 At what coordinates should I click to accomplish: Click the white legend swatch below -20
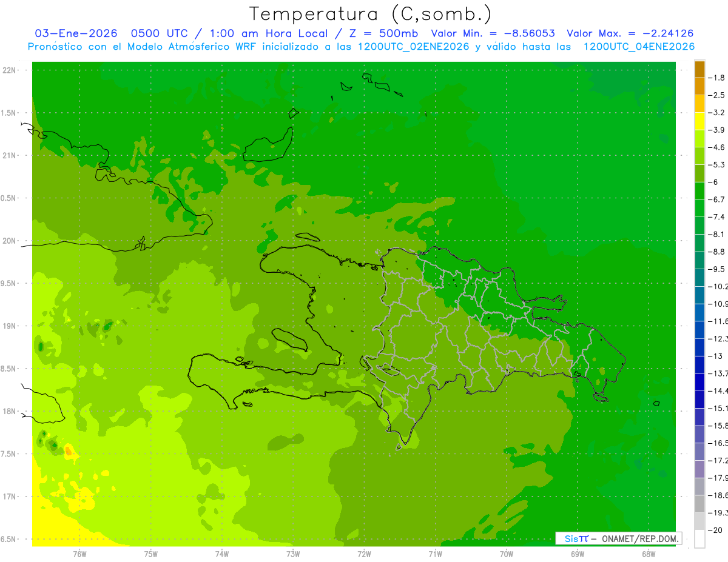[699, 539]
